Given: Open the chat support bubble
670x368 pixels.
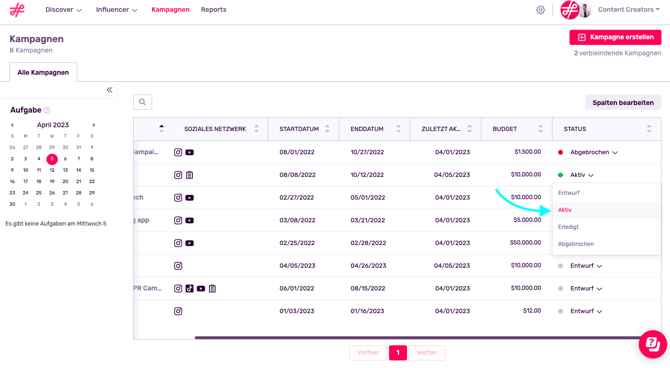Looking at the screenshot, I should (652, 344).
